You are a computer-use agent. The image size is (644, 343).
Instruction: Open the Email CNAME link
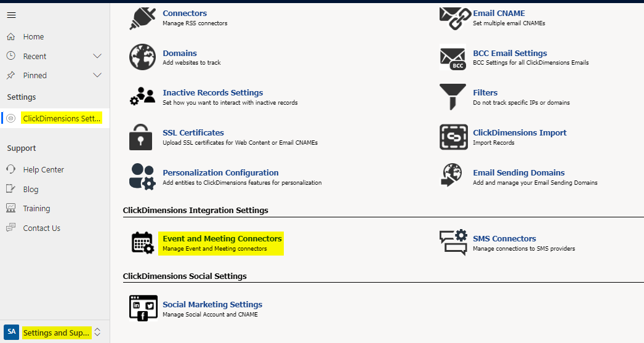coord(499,13)
